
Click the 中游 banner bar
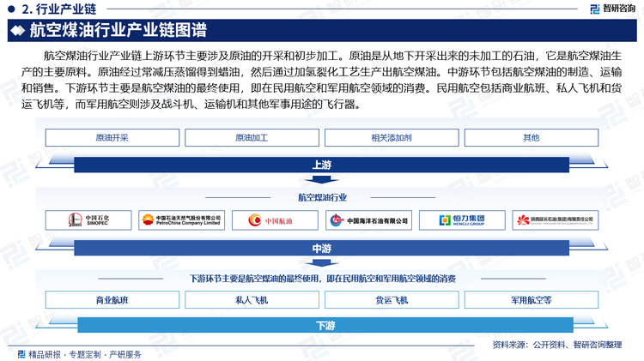point(322,248)
